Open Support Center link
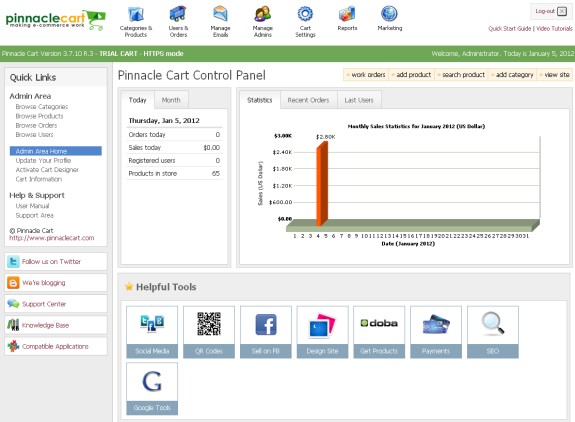The width and height of the screenshot is (575, 422). 44,304
